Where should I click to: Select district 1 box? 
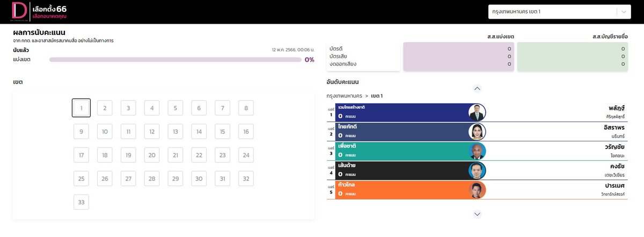(x=81, y=108)
